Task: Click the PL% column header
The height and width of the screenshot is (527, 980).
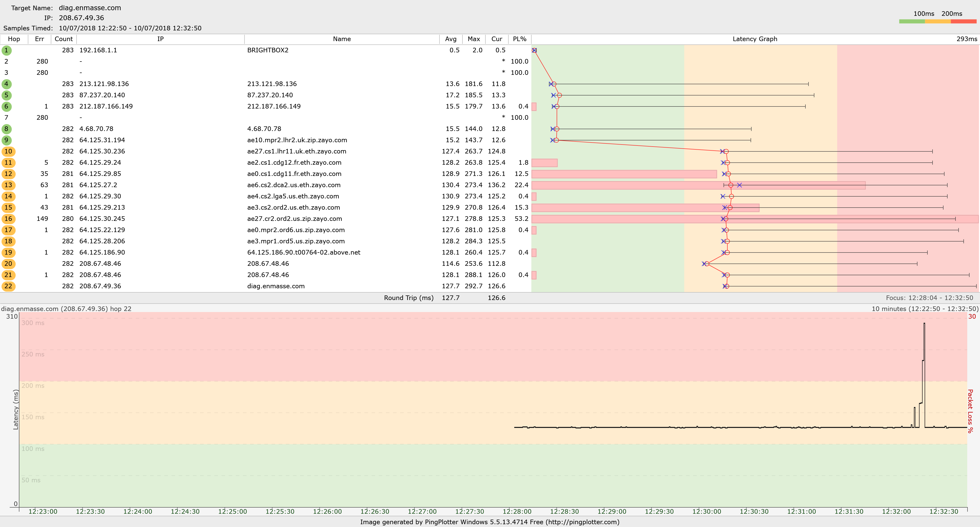Action: pos(519,39)
